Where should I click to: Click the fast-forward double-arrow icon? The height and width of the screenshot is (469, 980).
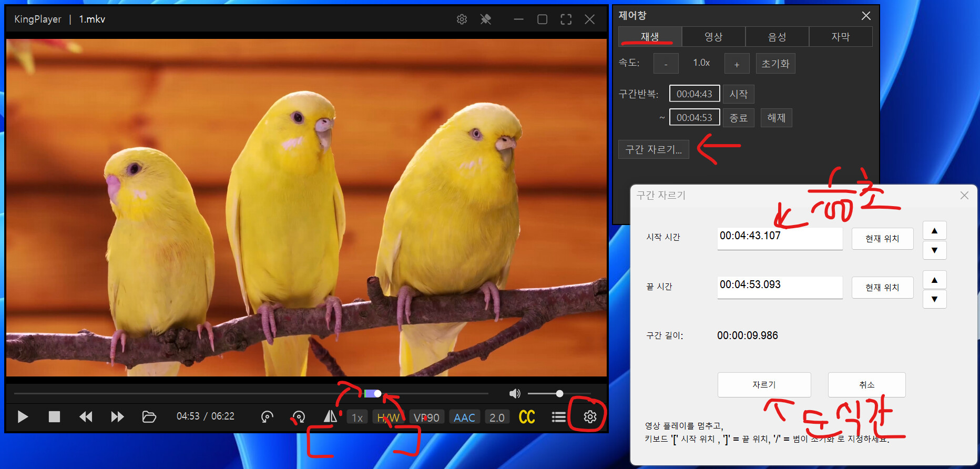117,417
